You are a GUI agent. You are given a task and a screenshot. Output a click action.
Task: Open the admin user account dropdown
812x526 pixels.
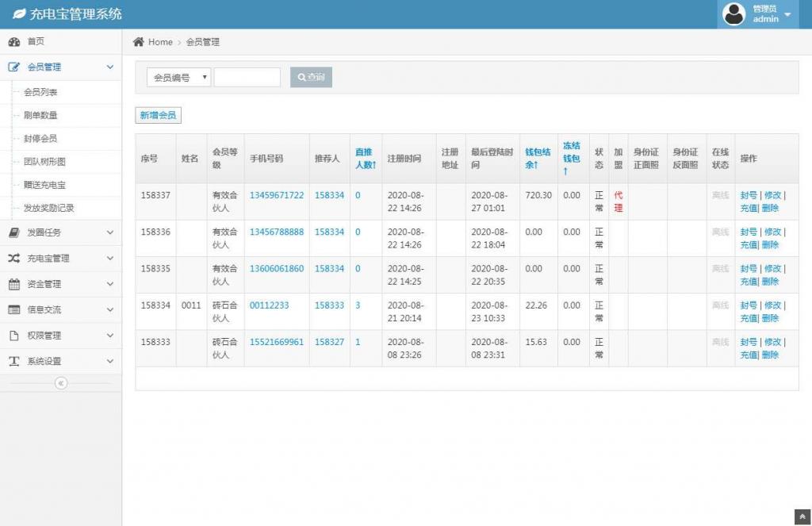[757, 14]
